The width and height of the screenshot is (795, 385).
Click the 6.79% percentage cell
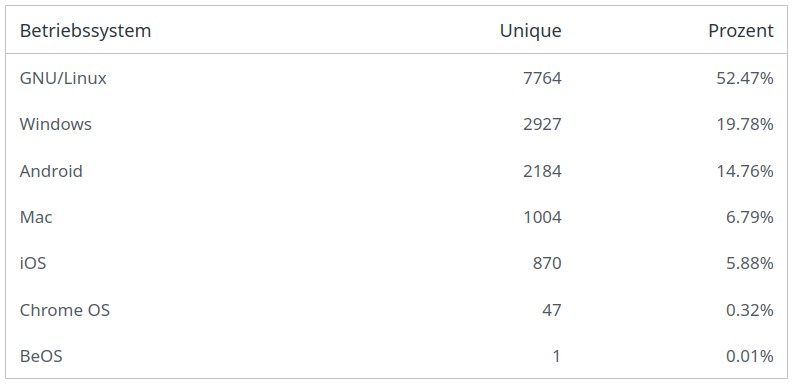[x=750, y=217]
